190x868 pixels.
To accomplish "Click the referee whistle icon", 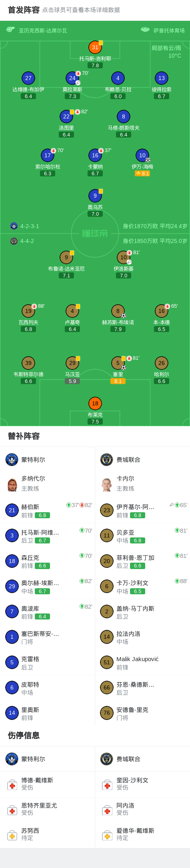I will point(10,30).
